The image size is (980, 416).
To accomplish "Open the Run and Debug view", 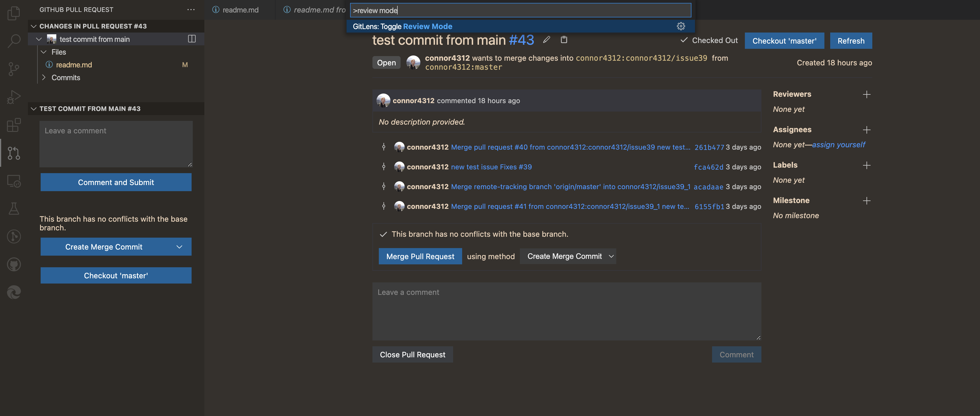I will 14,96.
